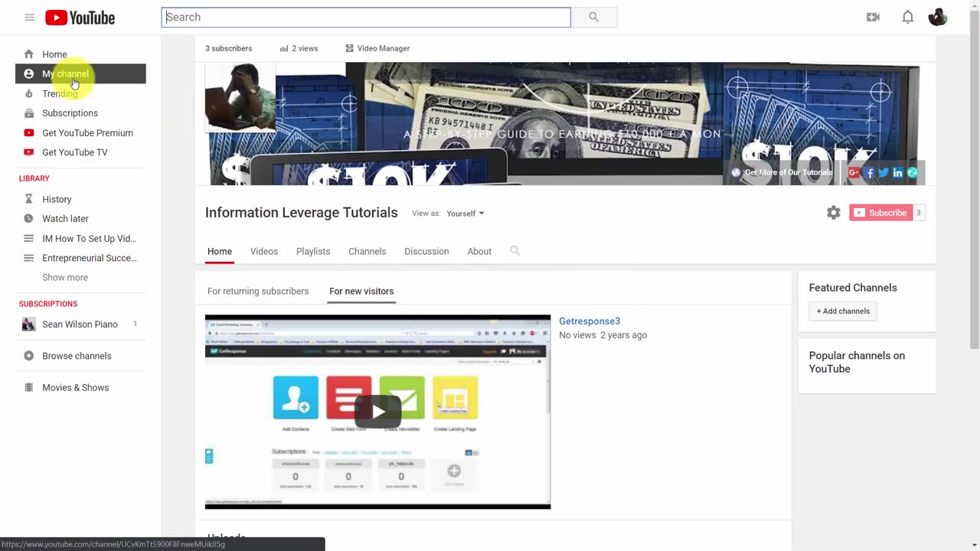Open the 'View as: Yourself' dropdown
Screen dimensions: 980x551
coord(465,214)
